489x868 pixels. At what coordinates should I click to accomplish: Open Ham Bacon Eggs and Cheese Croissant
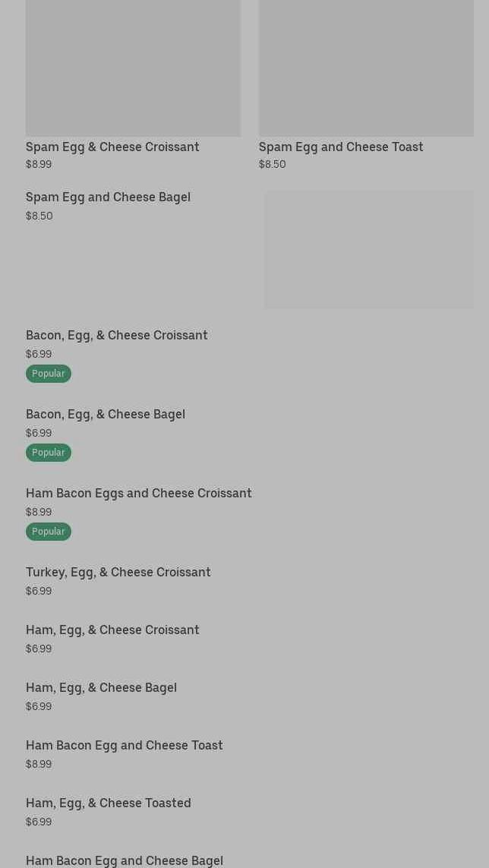[138, 493]
